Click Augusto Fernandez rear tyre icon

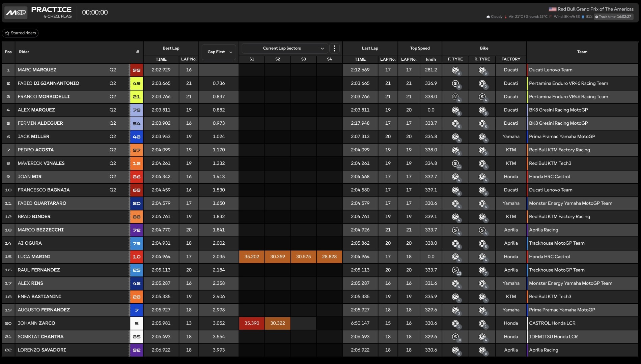point(482,310)
